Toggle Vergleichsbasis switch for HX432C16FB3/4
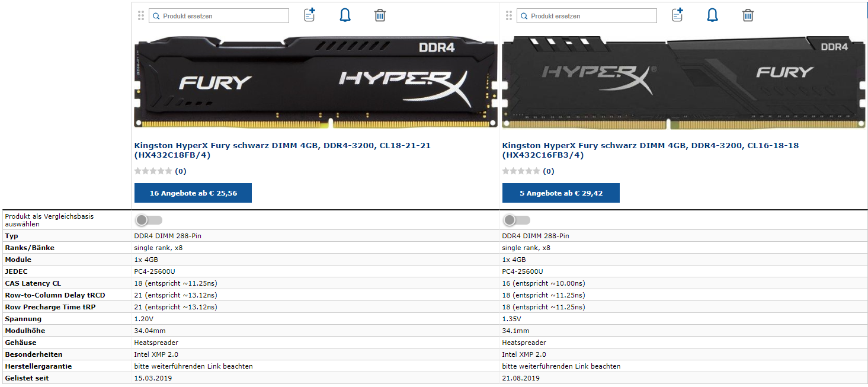The height and width of the screenshot is (387, 868). (x=517, y=220)
